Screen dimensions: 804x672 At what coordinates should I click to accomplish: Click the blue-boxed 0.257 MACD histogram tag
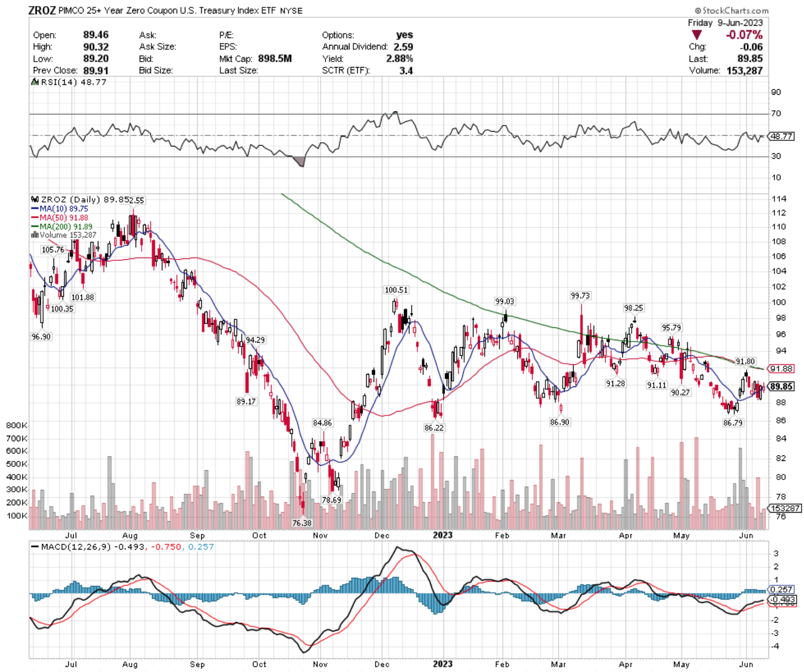[x=780, y=590]
